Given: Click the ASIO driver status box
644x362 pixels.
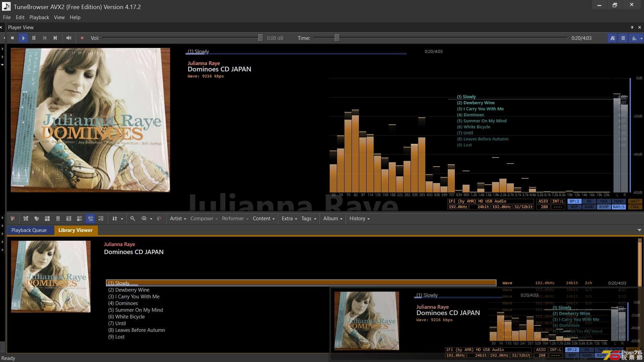Looking at the screenshot, I should [543, 201].
